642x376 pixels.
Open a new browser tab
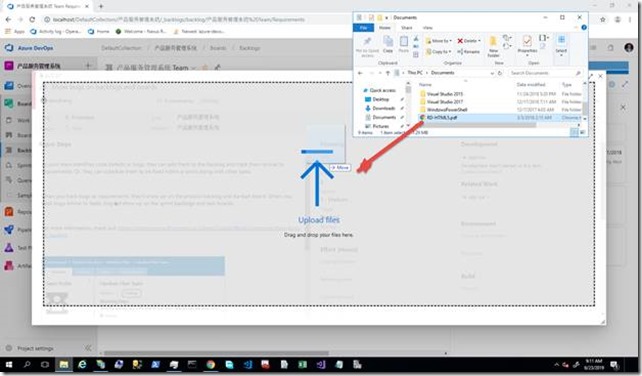101,6
